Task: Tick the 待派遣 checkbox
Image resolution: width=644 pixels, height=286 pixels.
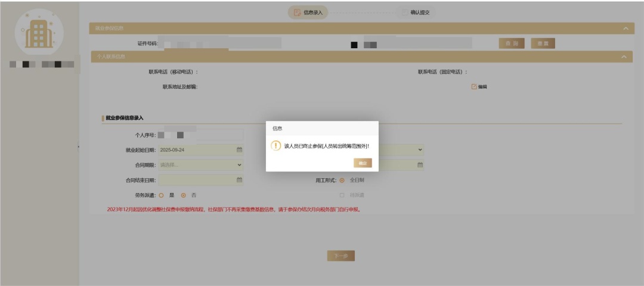Action: tap(342, 195)
